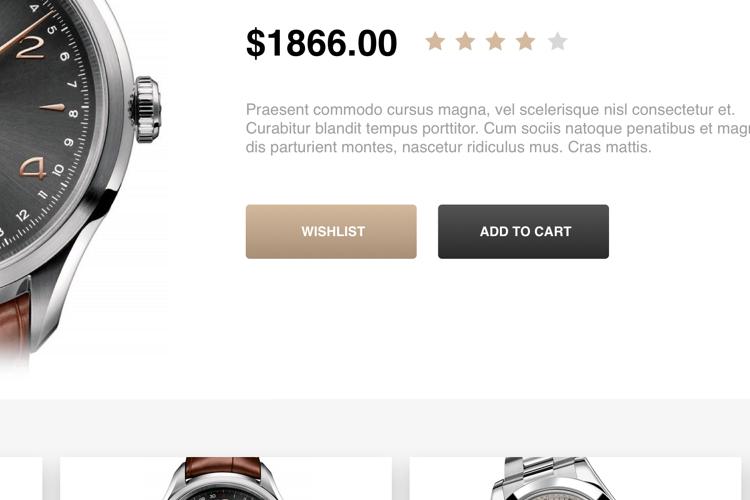Click the rose-gold numeral 2 on dial

[30, 48]
